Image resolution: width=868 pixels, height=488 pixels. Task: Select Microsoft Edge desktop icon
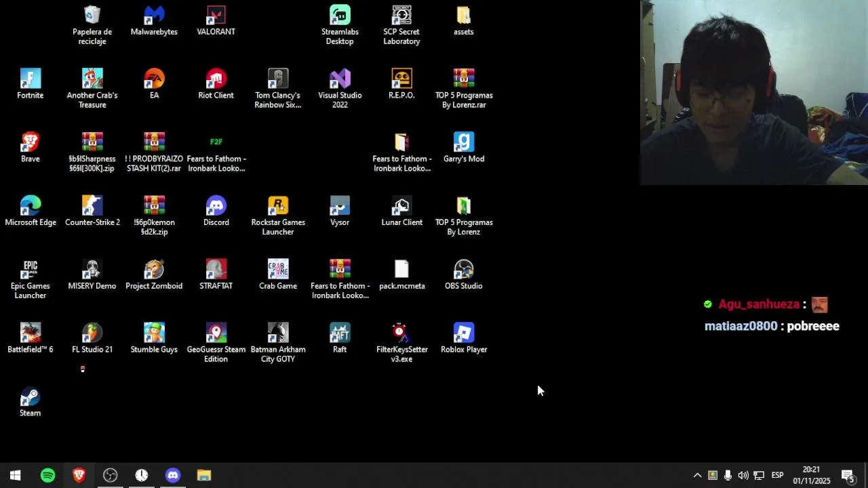[30, 211]
